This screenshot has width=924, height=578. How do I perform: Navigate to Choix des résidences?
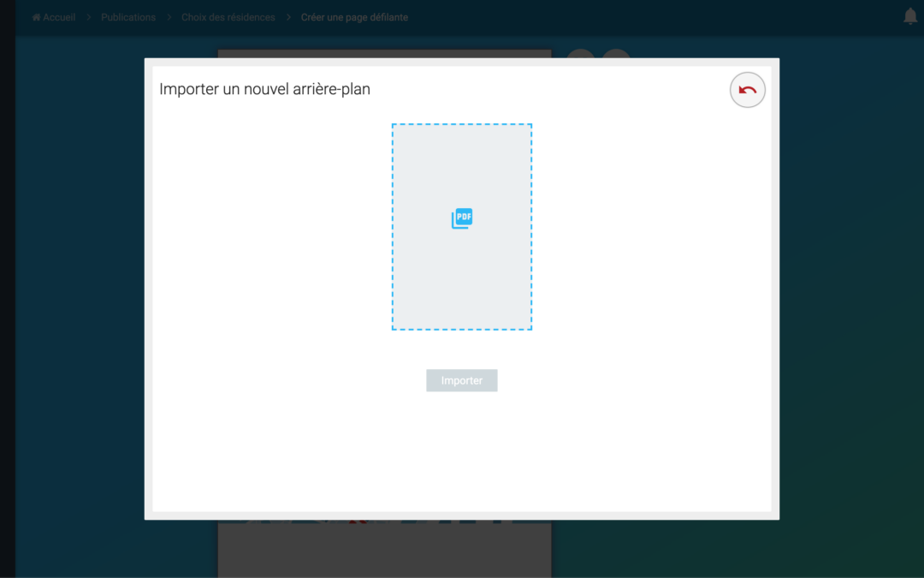[228, 17]
